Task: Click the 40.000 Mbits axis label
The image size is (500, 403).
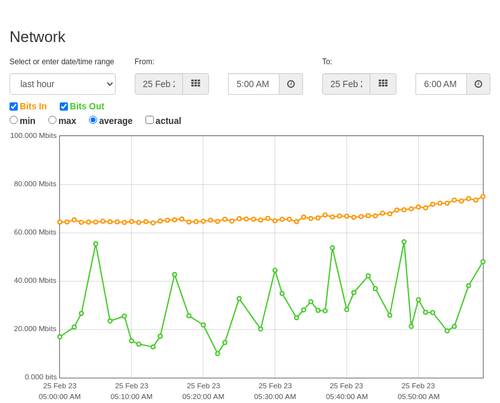Action: point(35,281)
